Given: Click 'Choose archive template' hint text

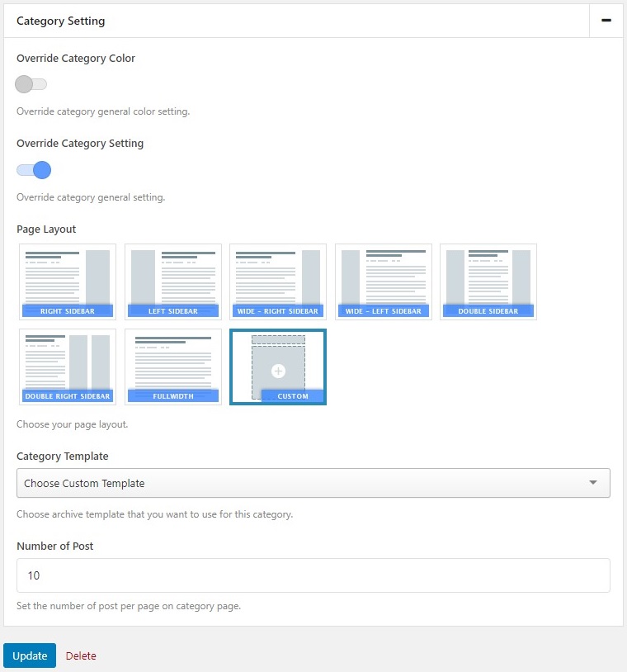Looking at the screenshot, I should pos(154,514).
